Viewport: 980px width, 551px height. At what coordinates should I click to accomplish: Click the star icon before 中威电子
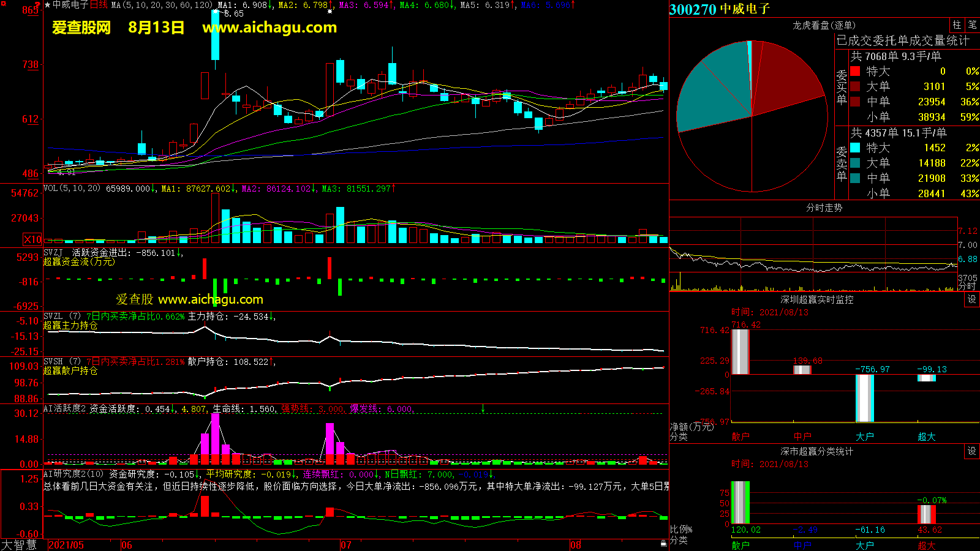pos(48,5)
